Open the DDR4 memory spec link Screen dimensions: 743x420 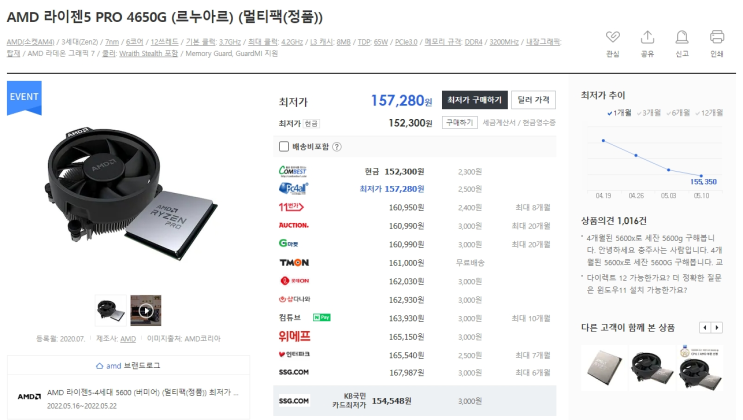pyautogui.click(x=473, y=42)
